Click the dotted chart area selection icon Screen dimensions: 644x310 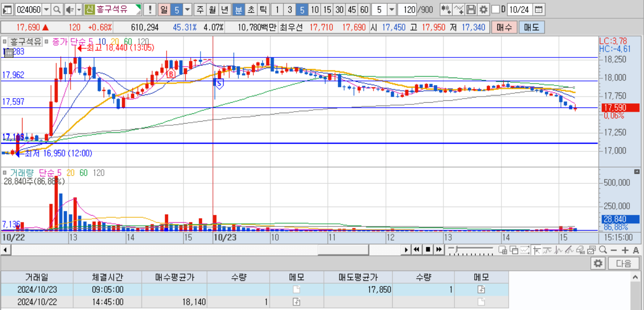click(524, 250)
